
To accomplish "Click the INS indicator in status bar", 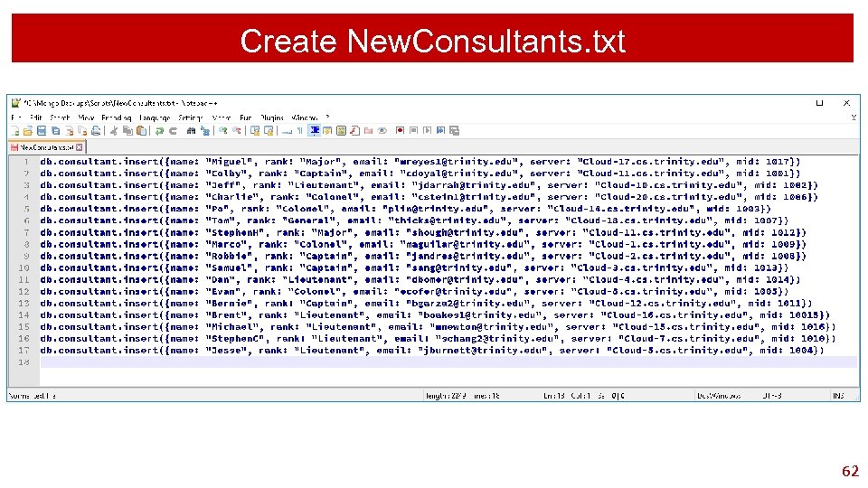I will click(838, 396).
